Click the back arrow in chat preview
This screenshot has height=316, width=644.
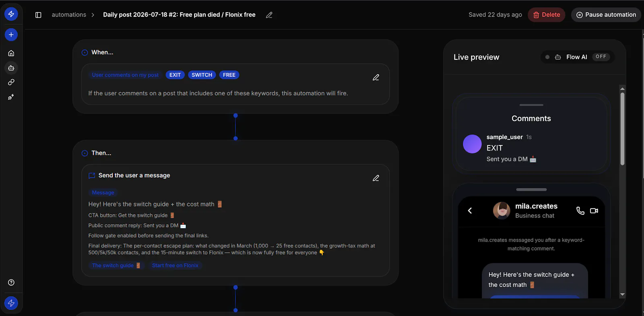pos(470,211)
